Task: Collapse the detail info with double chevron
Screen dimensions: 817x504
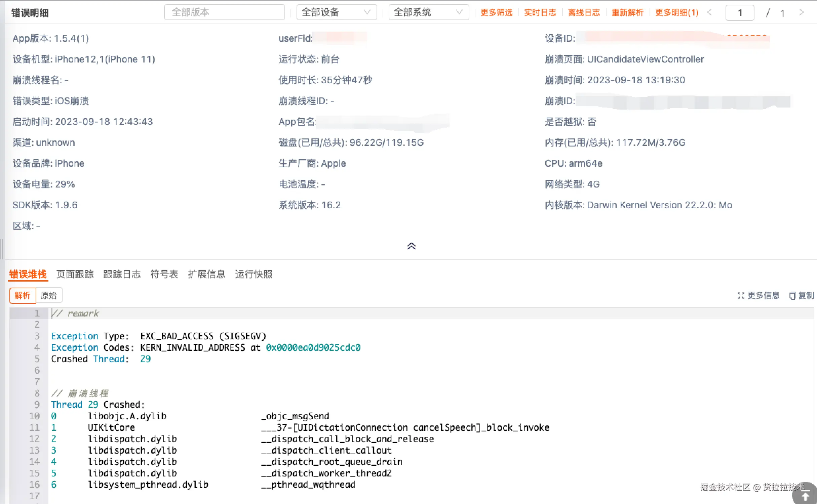Action: [411, 246]
